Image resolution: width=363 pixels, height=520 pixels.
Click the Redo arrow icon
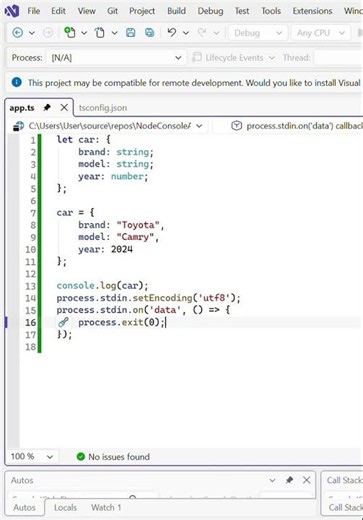tap(202, 33)
